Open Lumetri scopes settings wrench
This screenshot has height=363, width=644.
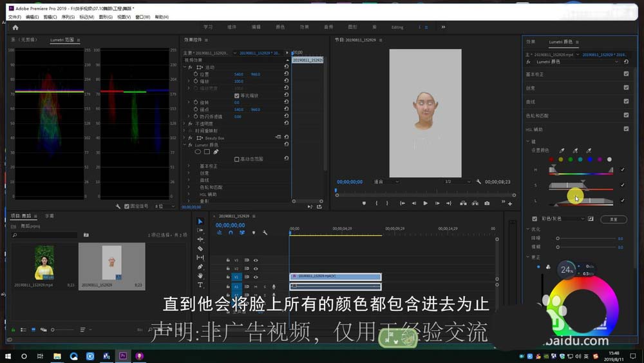point(118,206)
